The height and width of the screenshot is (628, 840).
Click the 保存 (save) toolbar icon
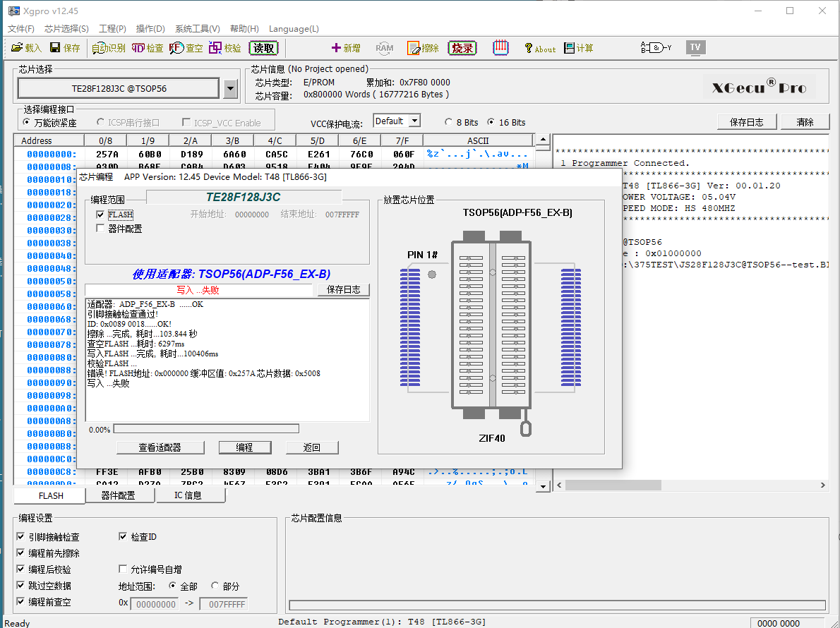pos(65,48)
